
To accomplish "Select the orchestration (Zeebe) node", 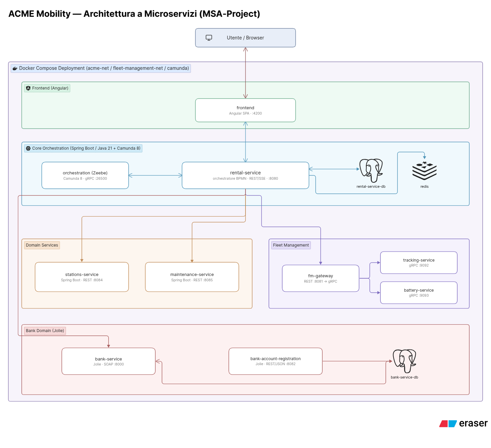I will click(85, 175).
